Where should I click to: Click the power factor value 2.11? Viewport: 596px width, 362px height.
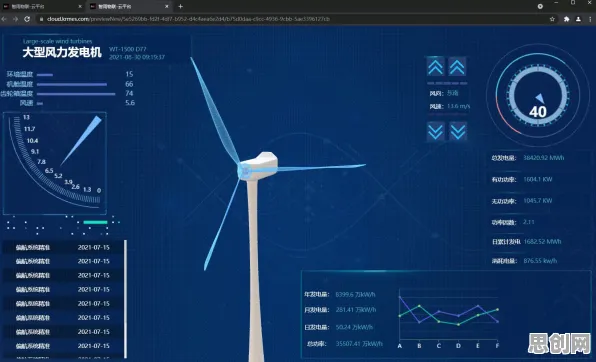(x=528, y=222)
